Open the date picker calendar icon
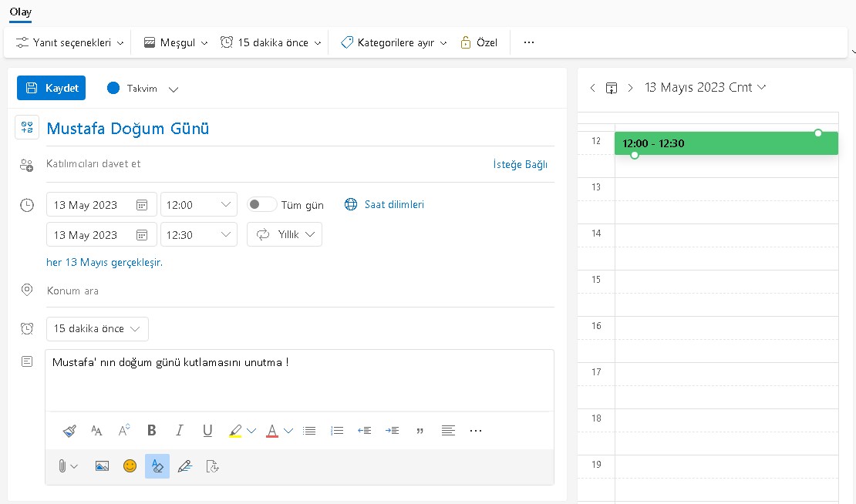Screen dimensions: 856x504 tap(142, 204)
